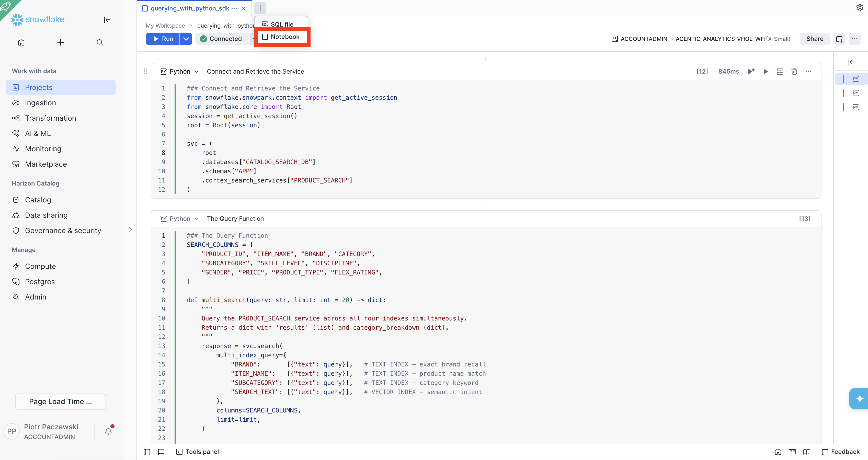Go to Monitoring
This screenshot has height=460, width=868.
[x=61, y=149]
